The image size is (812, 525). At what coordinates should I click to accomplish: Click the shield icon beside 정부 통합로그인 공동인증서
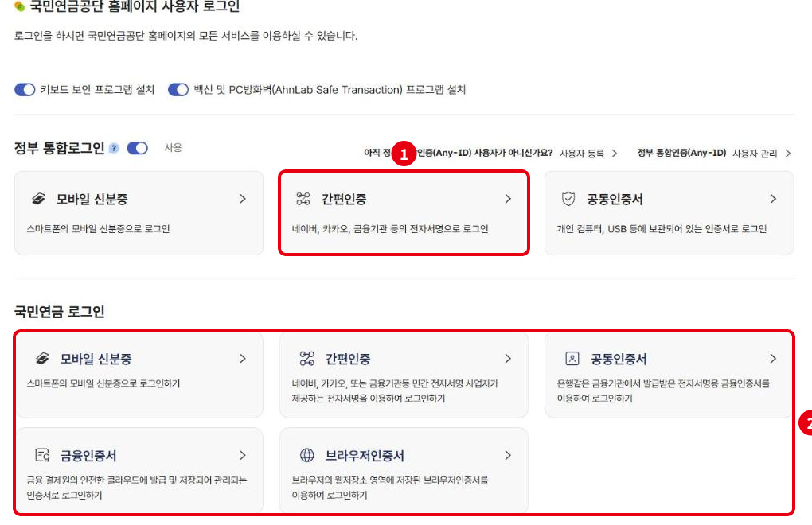pyautogui.click(x=568, y=199)
